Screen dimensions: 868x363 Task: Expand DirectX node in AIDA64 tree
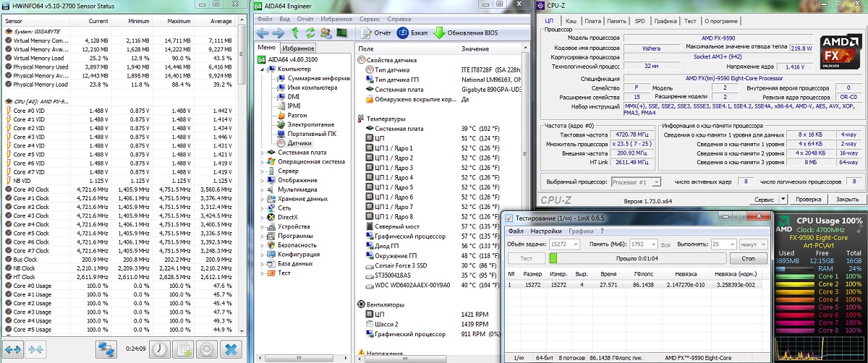coord(262,217)
